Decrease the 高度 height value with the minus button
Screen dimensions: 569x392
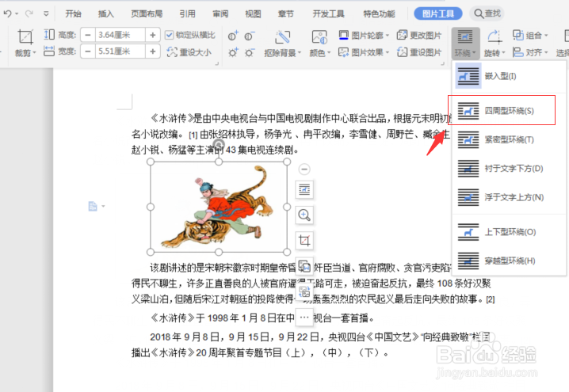(x=88, y=35)
